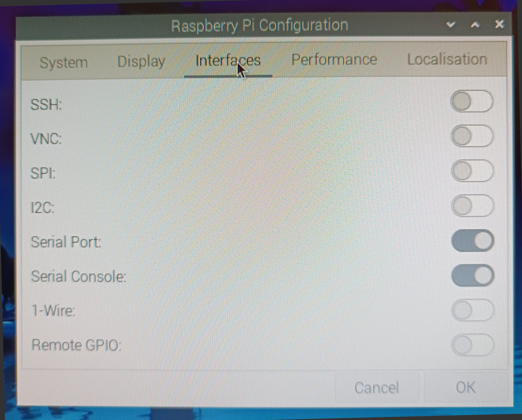Click the Serial Console: label

coord(79,276)
